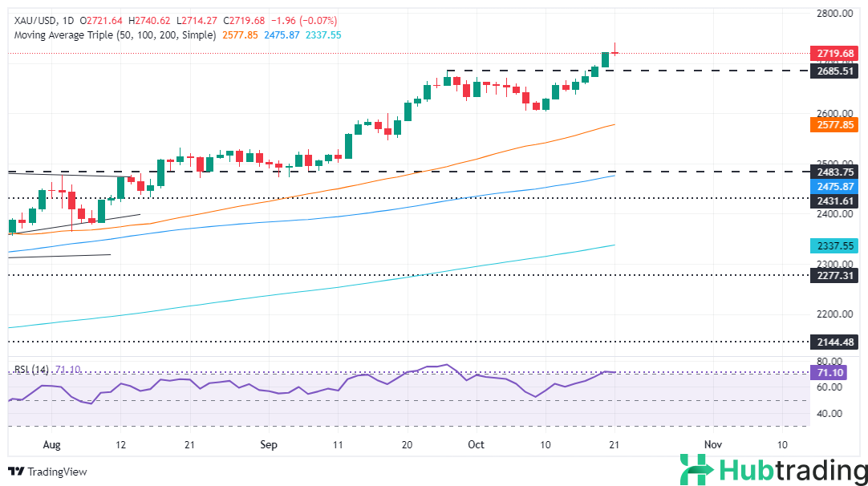This screenshot has height=486, width=868.
Task: Open the Moving Average Triple indicator legend
Action: click(112, 35)
